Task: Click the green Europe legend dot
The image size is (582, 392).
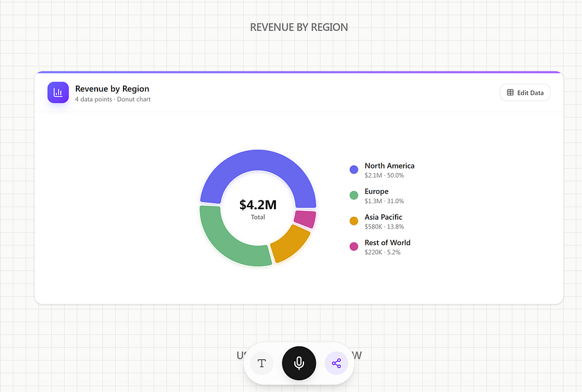Action: [354, 195]
